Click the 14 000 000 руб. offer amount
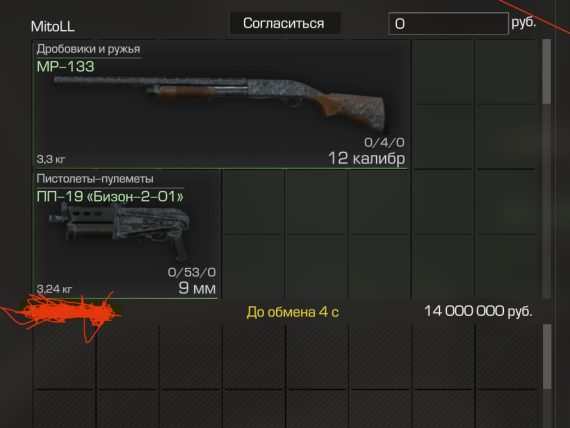The image size is (570, 428). click(x=478, y=311)
